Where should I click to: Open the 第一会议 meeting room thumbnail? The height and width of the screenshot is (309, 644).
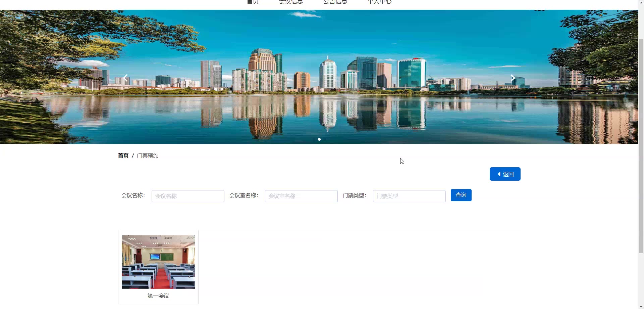pyautogui.click(x=158, y=262)
